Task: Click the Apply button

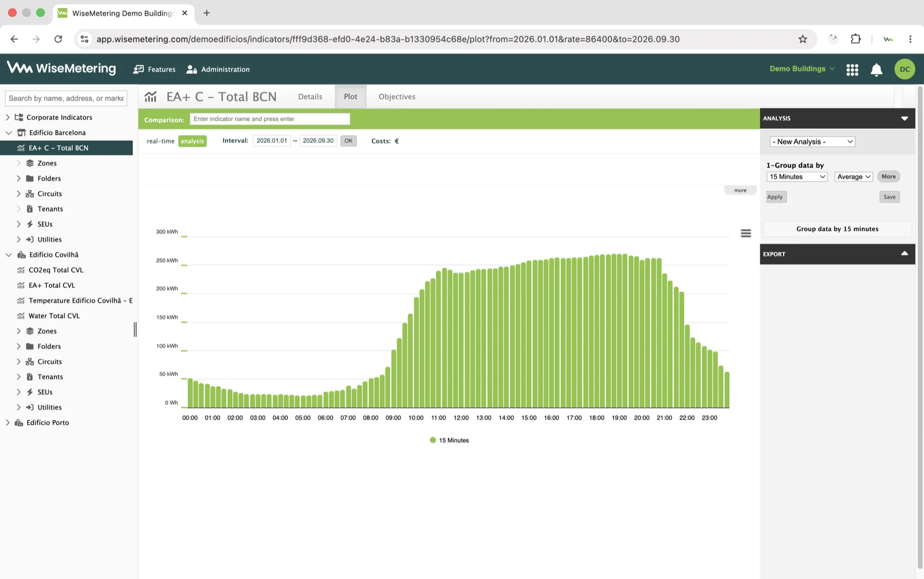Action: click(776, 197)
